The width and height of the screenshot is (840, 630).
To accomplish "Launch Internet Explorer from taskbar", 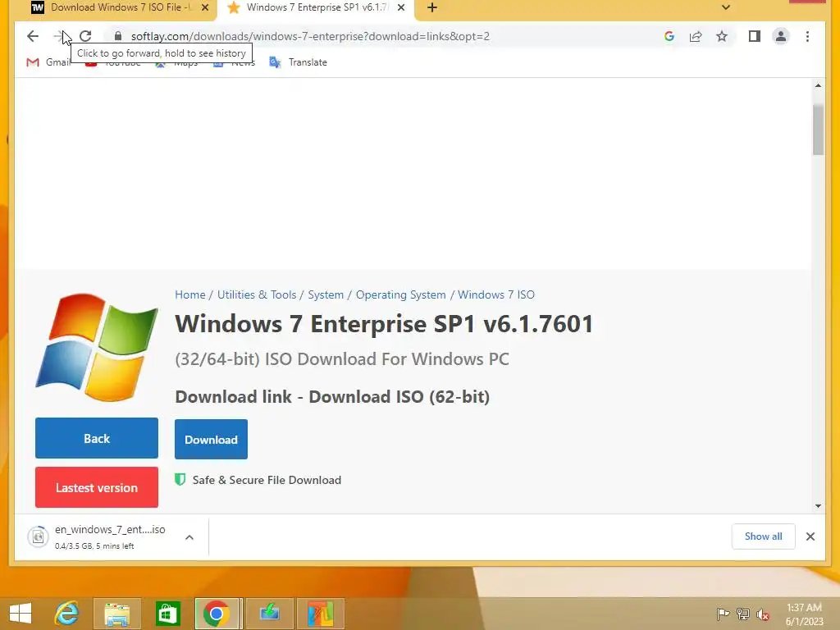I will (x=66, y=614).
